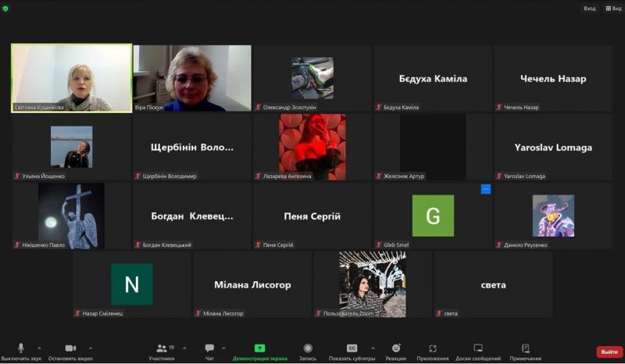Click the Вход button at top

coord(589,8)
